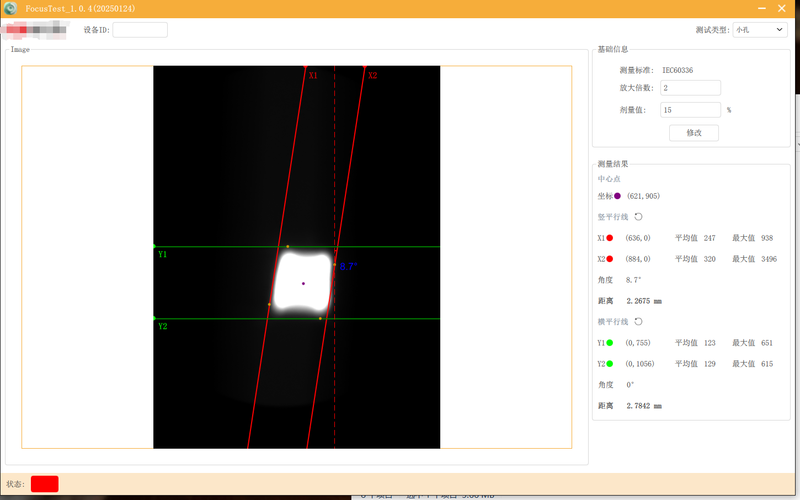Click the Y1 max value 651
800x500 pixels.
pos(767,343)
